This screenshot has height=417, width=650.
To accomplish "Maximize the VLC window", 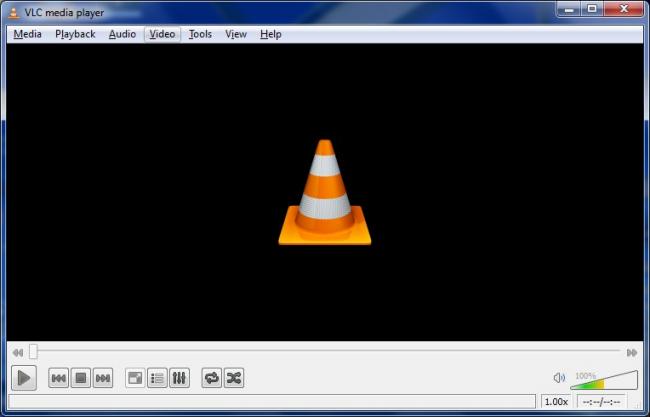I will [592, 9].
